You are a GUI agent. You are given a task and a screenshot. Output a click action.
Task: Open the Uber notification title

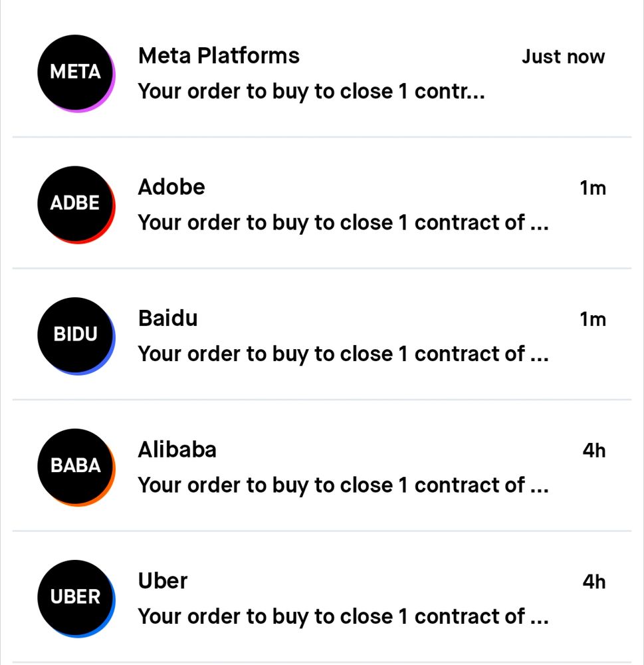coord(163,581)
